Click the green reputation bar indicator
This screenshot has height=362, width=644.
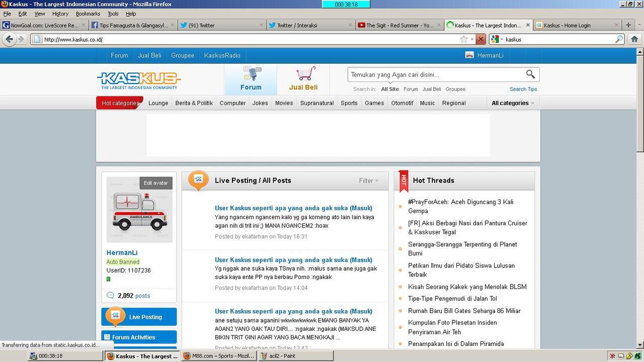[108, 279]
